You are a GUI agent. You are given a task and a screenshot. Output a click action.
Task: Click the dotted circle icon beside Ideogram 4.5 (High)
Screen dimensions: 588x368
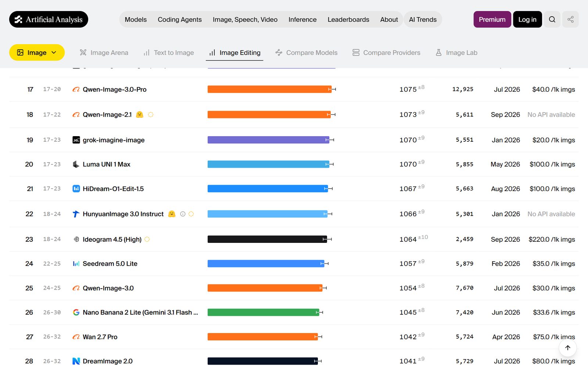(147, 239)
